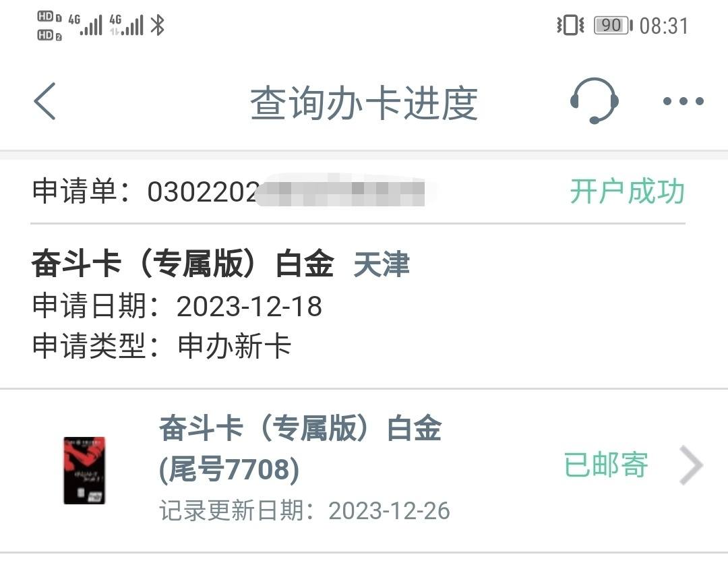Tap the application date 2023-12-18

[249, 307]
